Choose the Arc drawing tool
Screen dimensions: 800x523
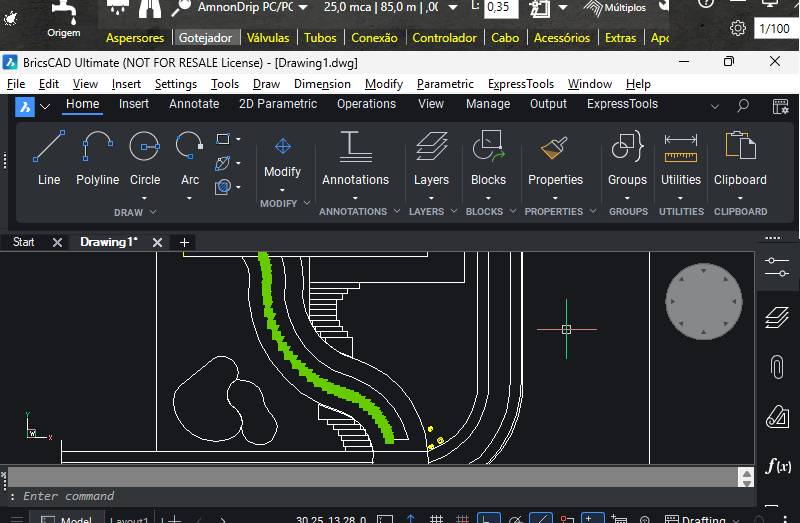189,158
